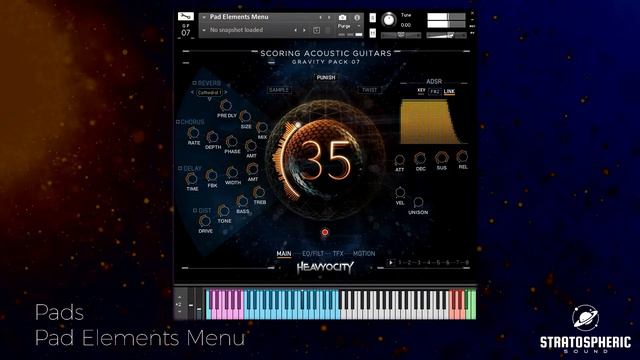Click the DEC knob
640x360 pixels.
(x=420, y=158)
